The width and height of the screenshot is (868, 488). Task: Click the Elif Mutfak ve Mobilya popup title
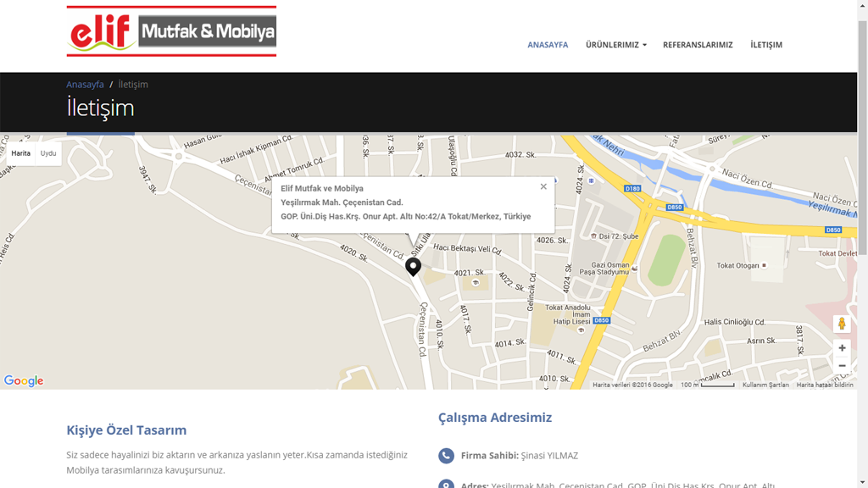(x=322, y=189)
